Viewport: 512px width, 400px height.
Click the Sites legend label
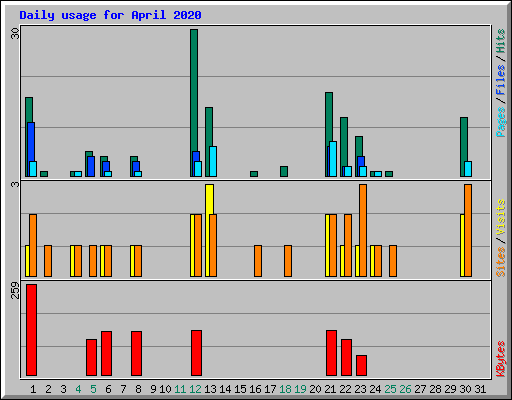(x=500, y=262)
